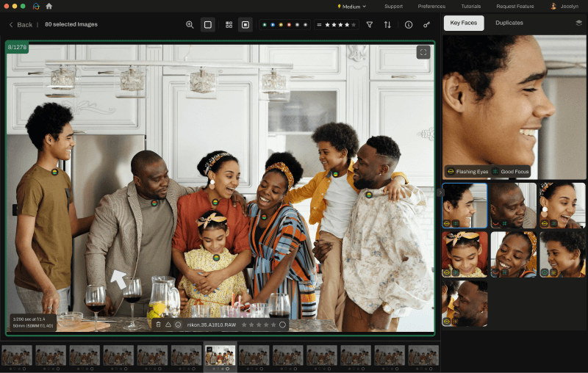Click the sort order arrows icon
Image resolution: width=588 pixels, height=373 pixels.
click(x=387, y=24)
